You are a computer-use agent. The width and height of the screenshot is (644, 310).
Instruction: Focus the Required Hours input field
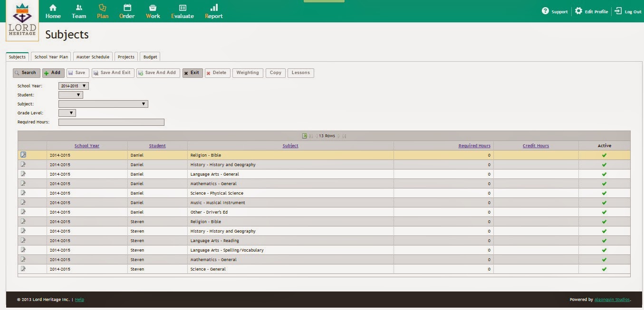[x=111, y=122]
